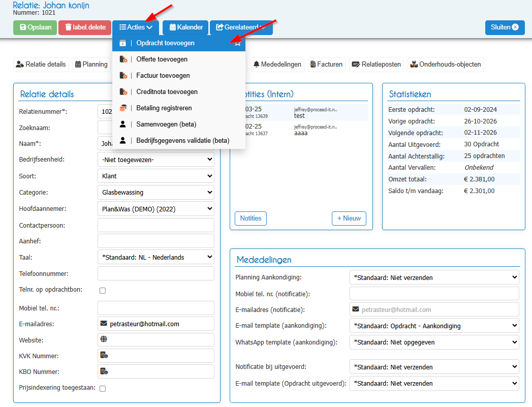Click the icon before Offerte toevoegen
Screen dimensions: 532x407
pos(123,59)
